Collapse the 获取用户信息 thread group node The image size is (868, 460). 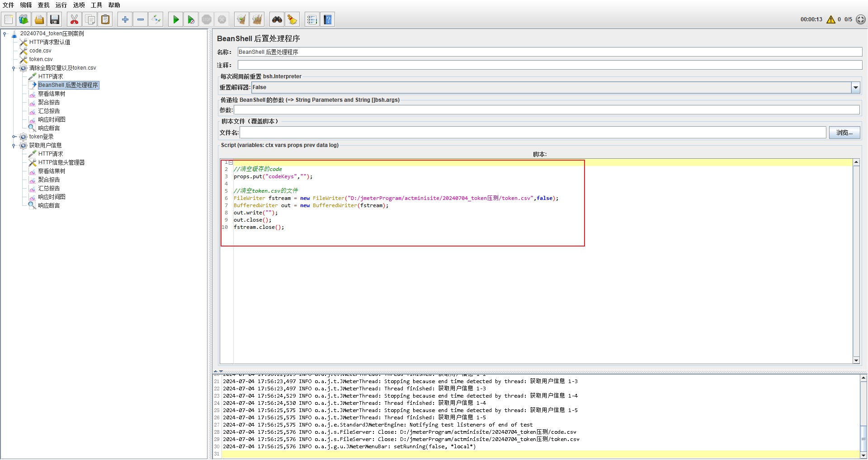coord(14,146)
